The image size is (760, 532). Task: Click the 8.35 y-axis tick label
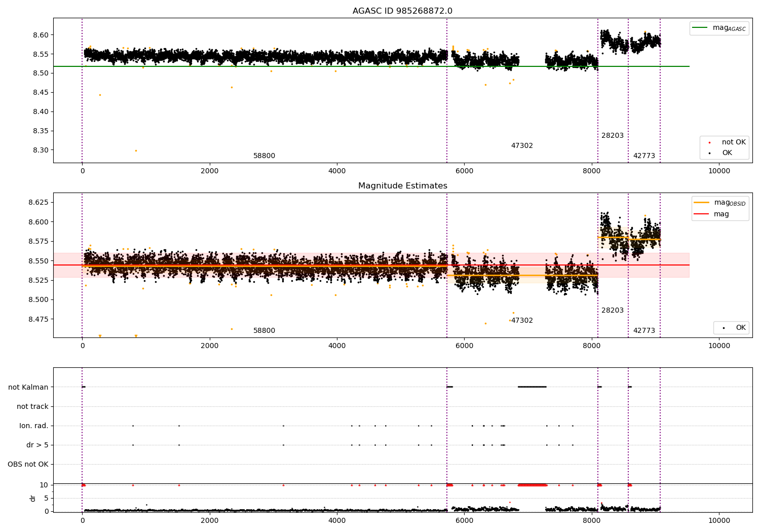[x=40, y=131]
